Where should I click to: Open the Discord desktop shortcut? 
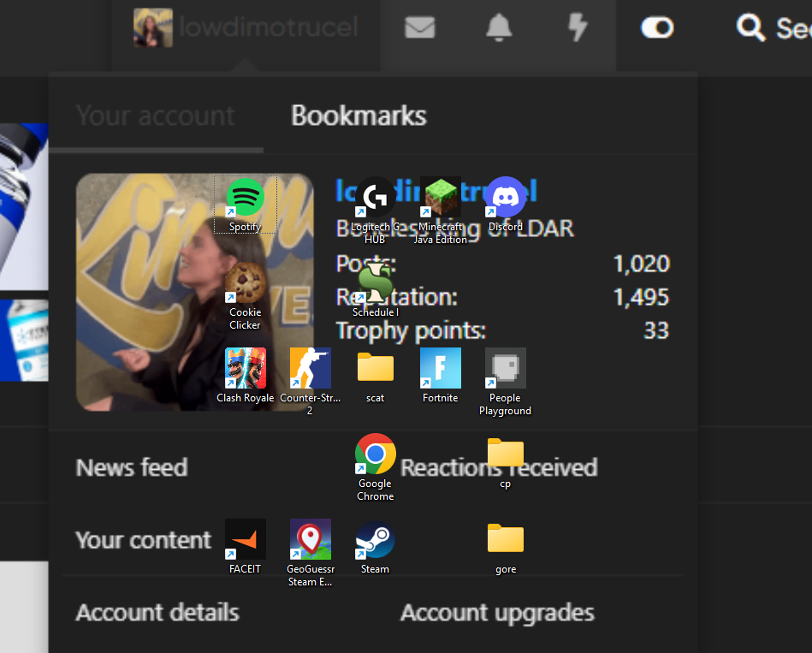[x=506, y=205]
